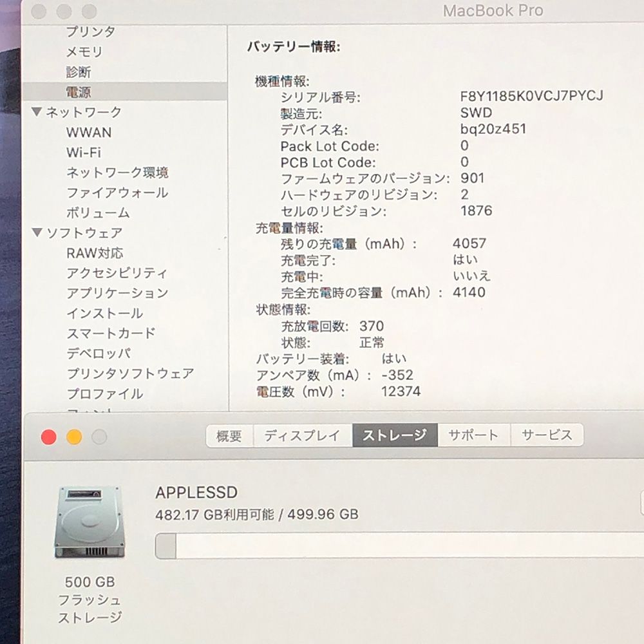Click serial number F8Y1185K0VCJ7PYCJ

click(x=532, y=96)
